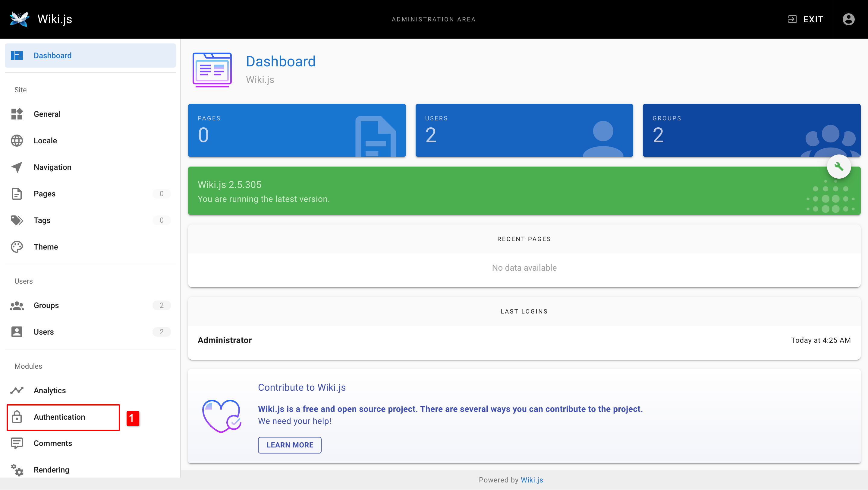
Task: Open the Tags section
Action: pos(42,220)
